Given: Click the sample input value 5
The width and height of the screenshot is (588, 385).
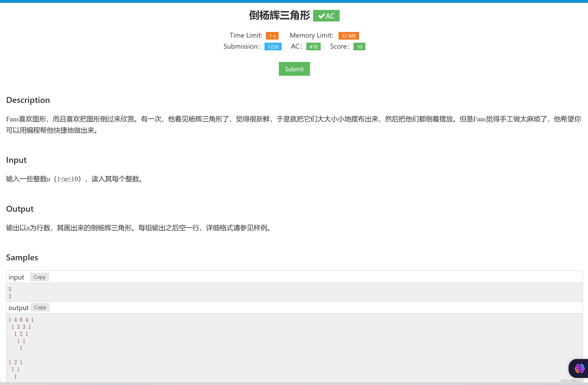Looking at the screenshot, I should 10,289.
